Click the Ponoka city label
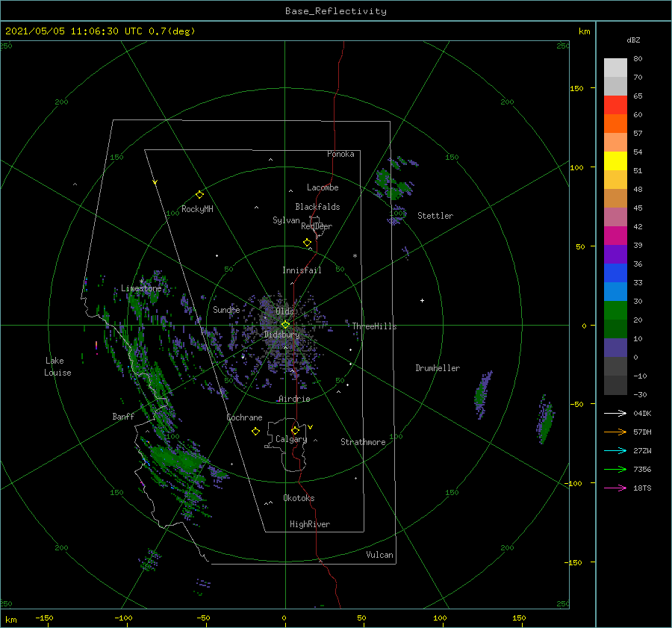Screen dimensions: 672x628 pos(340,154)
